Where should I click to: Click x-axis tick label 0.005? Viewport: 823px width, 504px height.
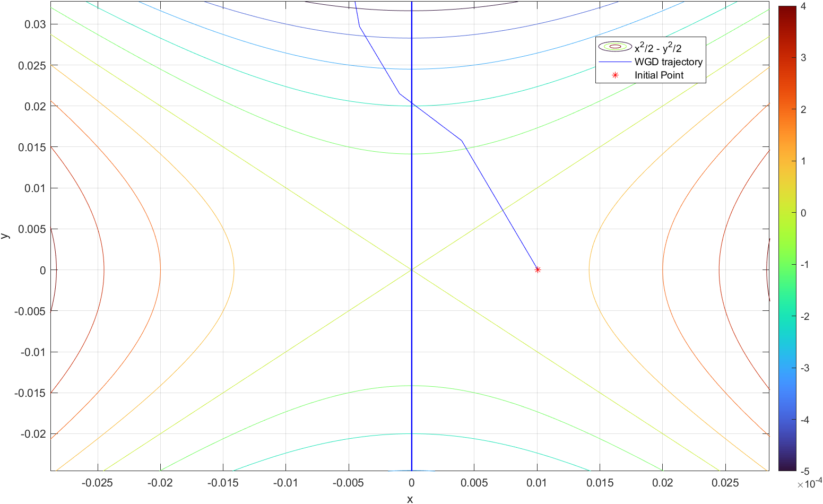(x=474, y=483)
